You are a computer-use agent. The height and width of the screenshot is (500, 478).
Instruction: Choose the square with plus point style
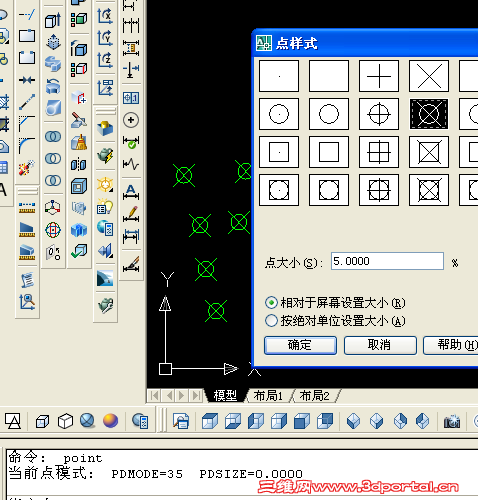point(379,152)
